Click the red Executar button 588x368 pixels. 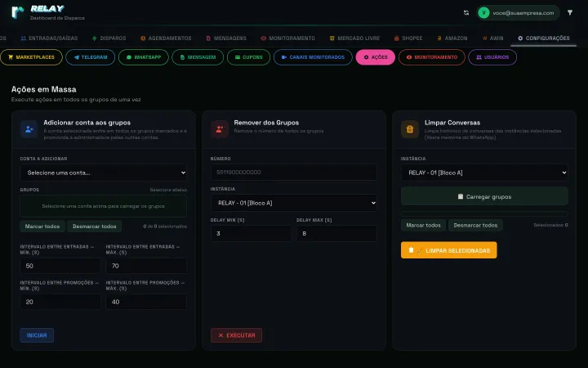coord(236,335)
